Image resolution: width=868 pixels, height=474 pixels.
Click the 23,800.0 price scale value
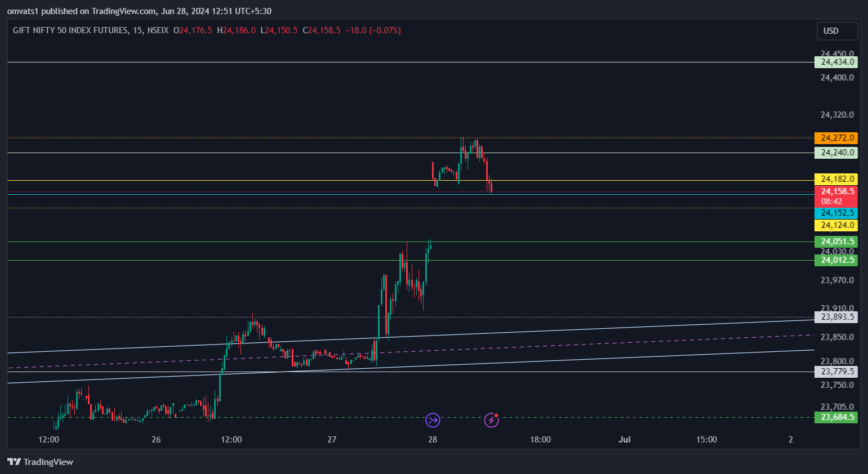pos(837,361)
